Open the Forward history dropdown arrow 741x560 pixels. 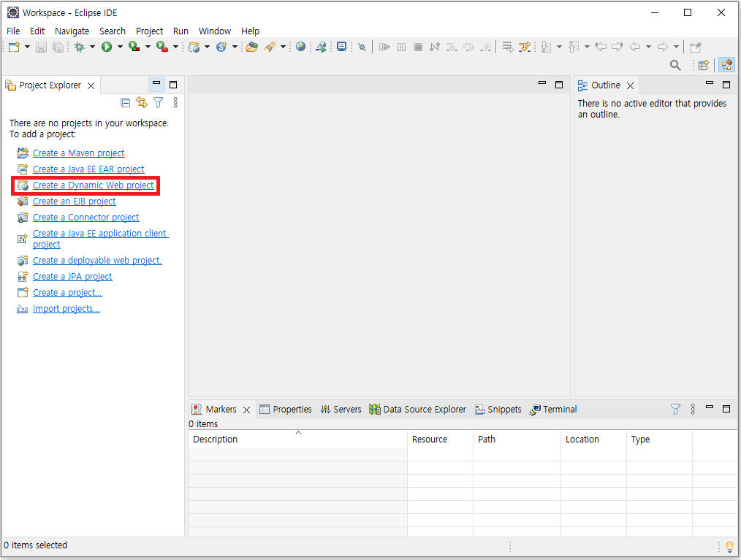coord(676,47)
